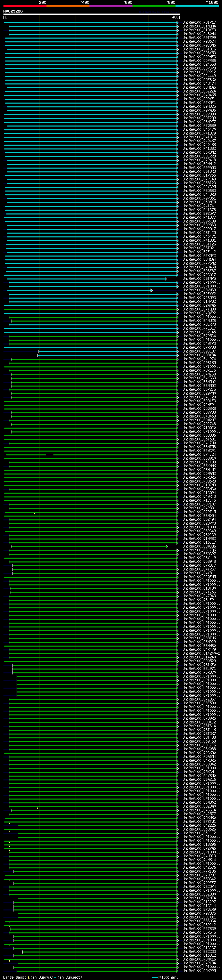This screenshot has height=980, width=222.
Task: Select hit label UniRef100_A4QVP2
Action: click(x=199, y=313)
